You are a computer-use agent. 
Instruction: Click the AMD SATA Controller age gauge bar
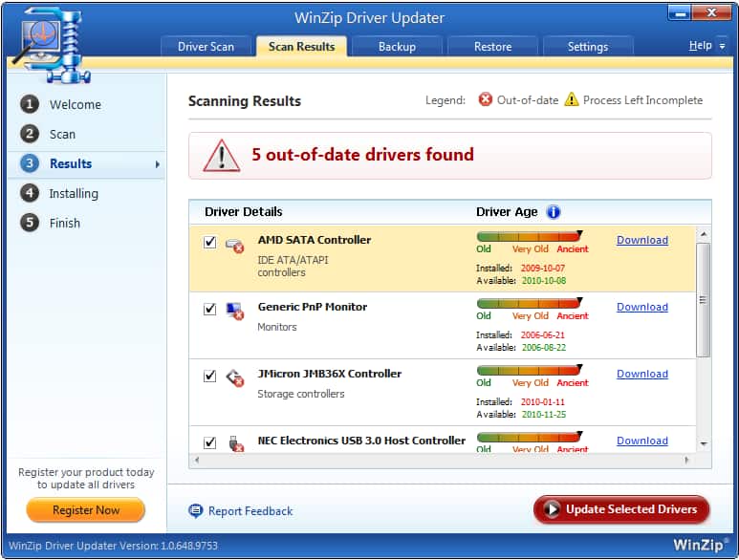[x=530, y=236]
